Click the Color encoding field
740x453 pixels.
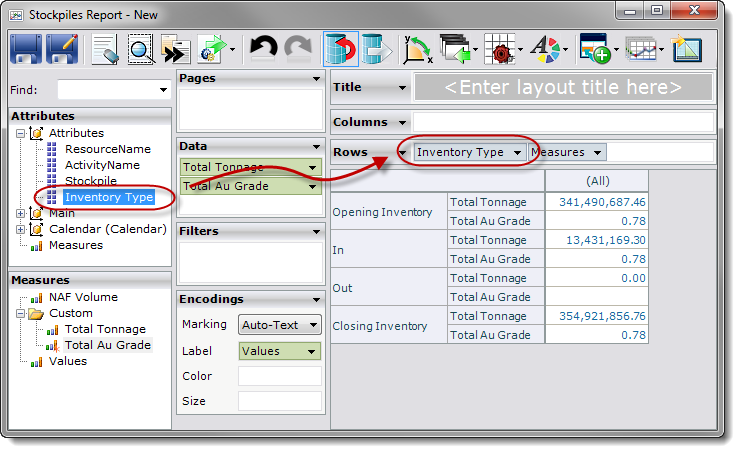click(279, 376)
